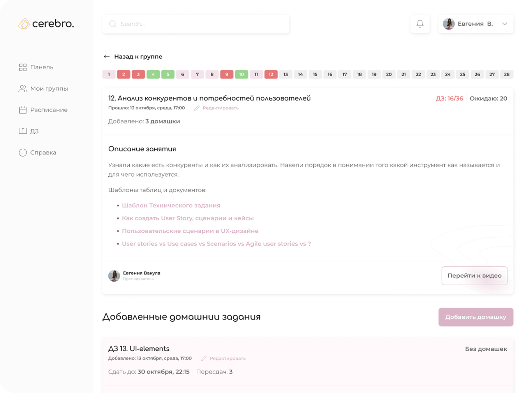Click Редактировать for ДЗ 13 UI-elements

(x=228, y=358)
